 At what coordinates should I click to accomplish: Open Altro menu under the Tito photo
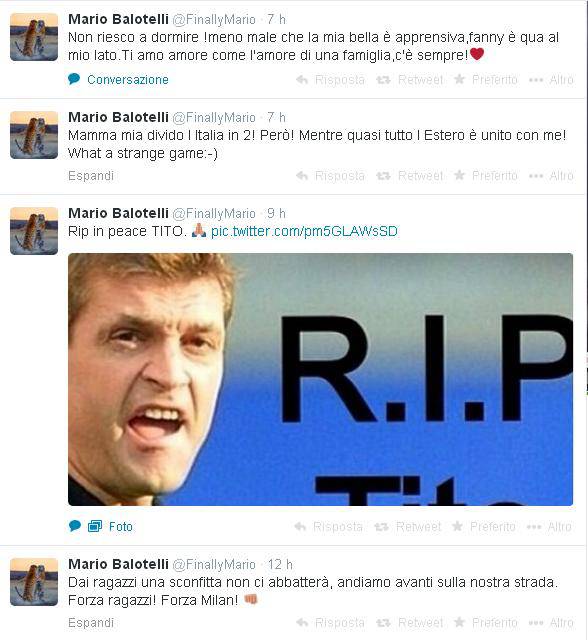pos(549,527)
